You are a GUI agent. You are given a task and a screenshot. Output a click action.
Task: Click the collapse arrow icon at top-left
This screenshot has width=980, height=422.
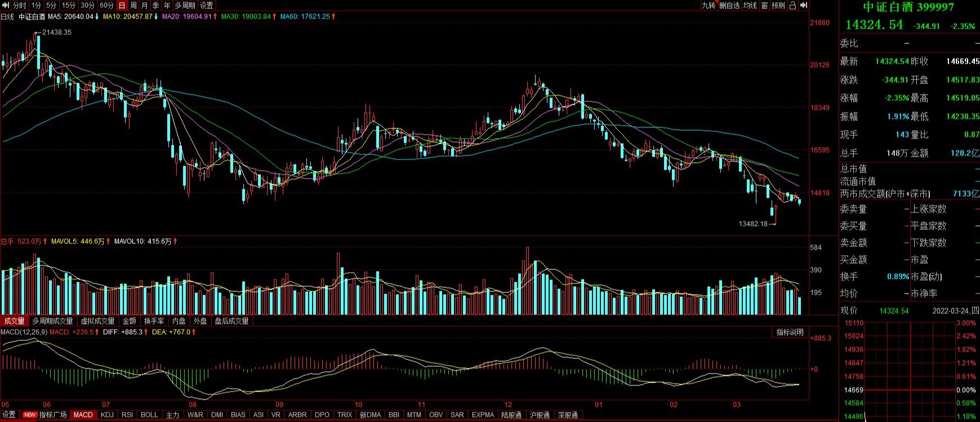5,5
